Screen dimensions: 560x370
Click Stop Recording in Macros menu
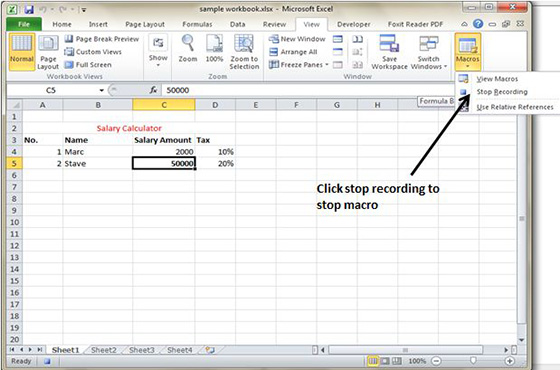[x=502, y=92]
